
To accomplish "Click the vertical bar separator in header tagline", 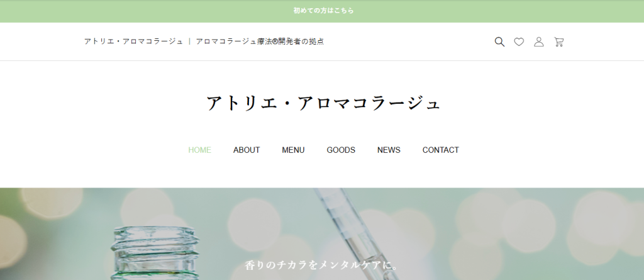I will [x=189, y=42].
